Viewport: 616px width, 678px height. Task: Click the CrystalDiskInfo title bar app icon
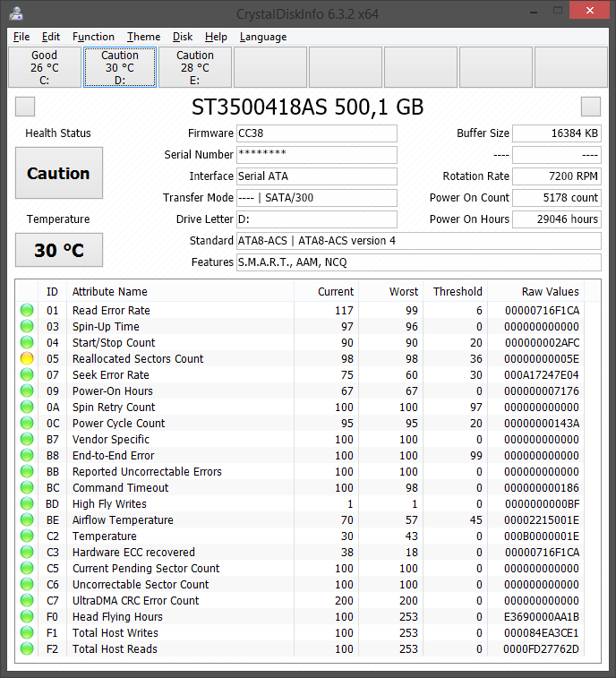[16, 13]
